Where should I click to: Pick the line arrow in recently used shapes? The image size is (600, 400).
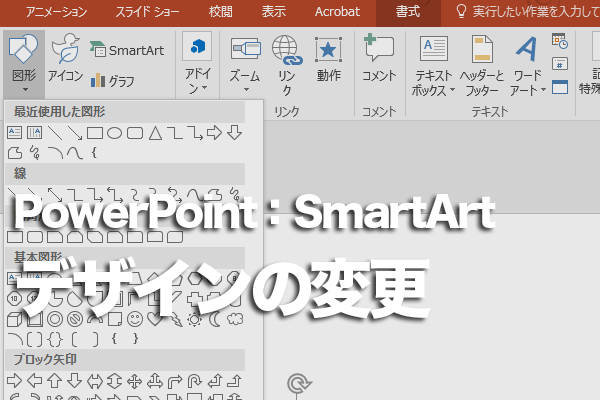point(75,133)
